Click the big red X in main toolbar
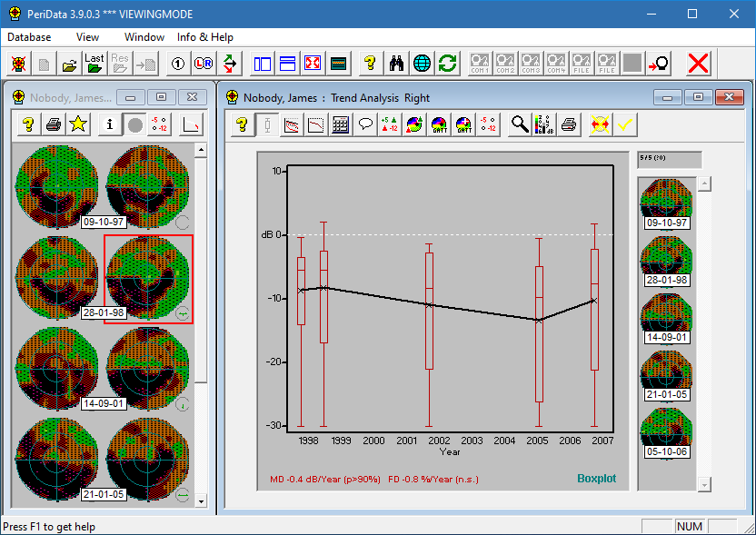756x535 pixels. 698,64
